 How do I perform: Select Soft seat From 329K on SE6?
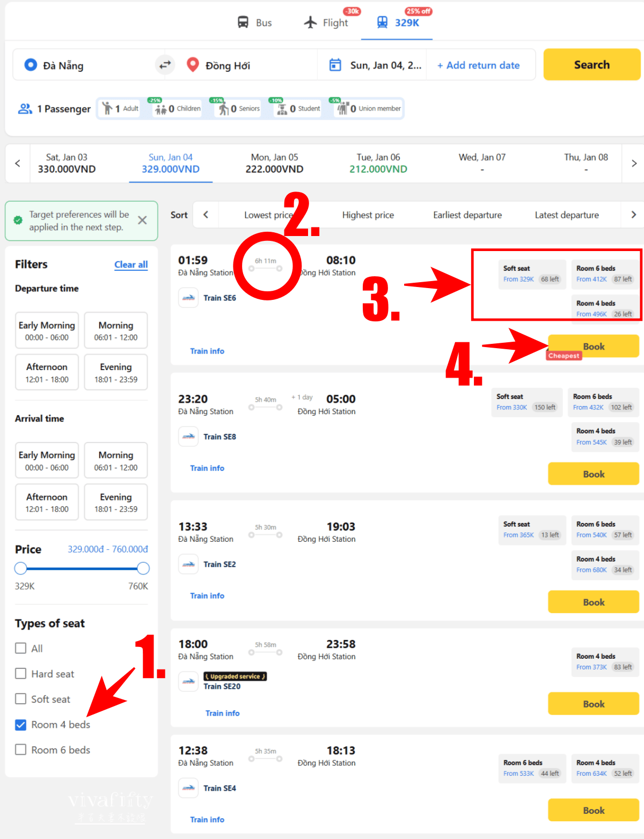[x=532, y=274]
